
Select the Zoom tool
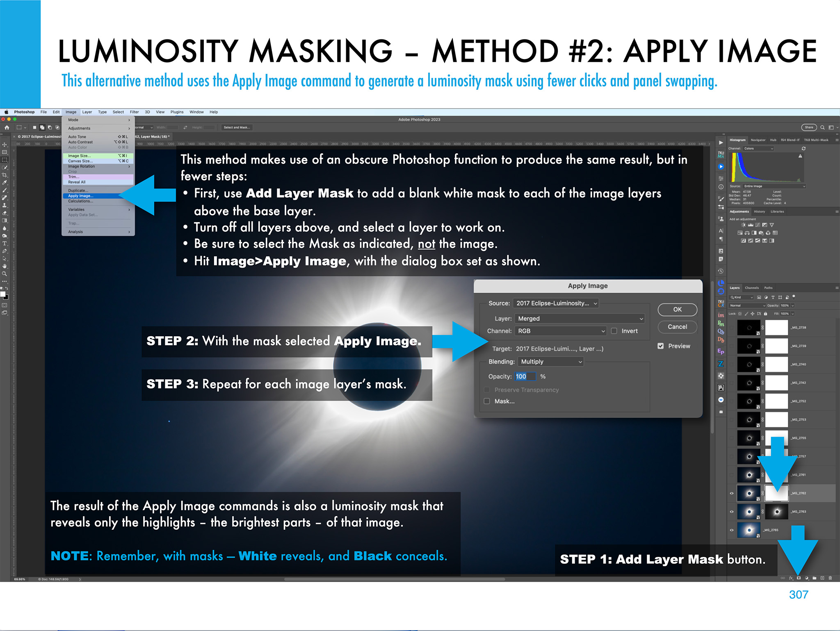[x=5, y=274]
